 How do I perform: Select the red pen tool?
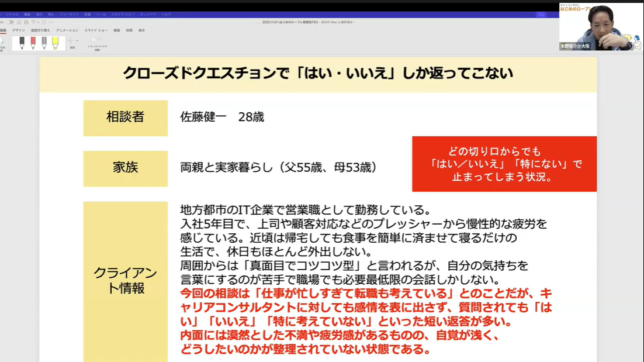pos(33,43)
